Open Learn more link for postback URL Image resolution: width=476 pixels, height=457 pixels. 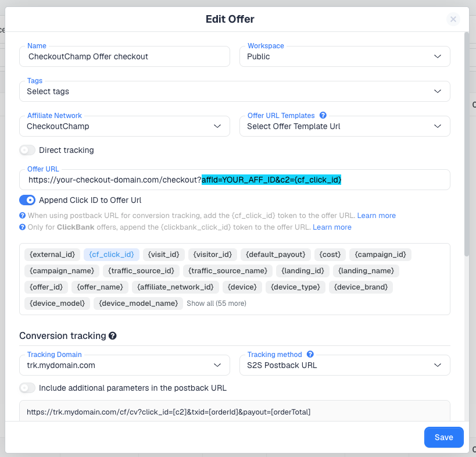click(377, 216)
